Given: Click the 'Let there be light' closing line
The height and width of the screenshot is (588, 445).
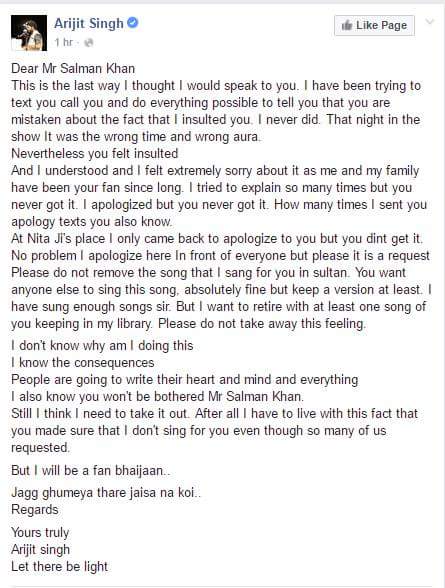Looking at the screenshot, I should pyautogui.click(x=59, y=567).
